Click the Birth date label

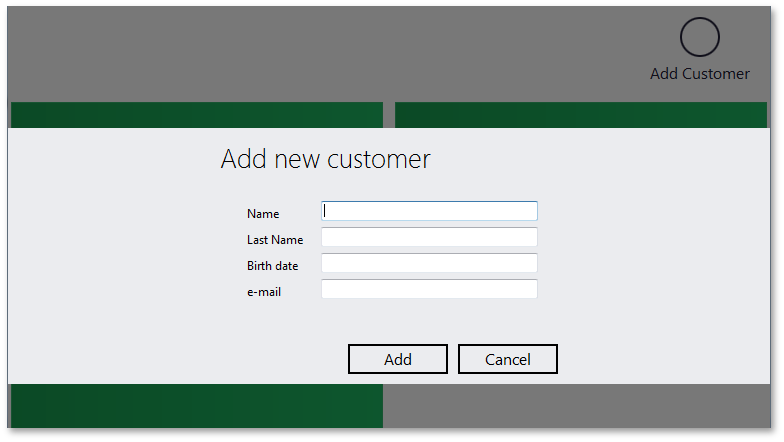[272, 266]
